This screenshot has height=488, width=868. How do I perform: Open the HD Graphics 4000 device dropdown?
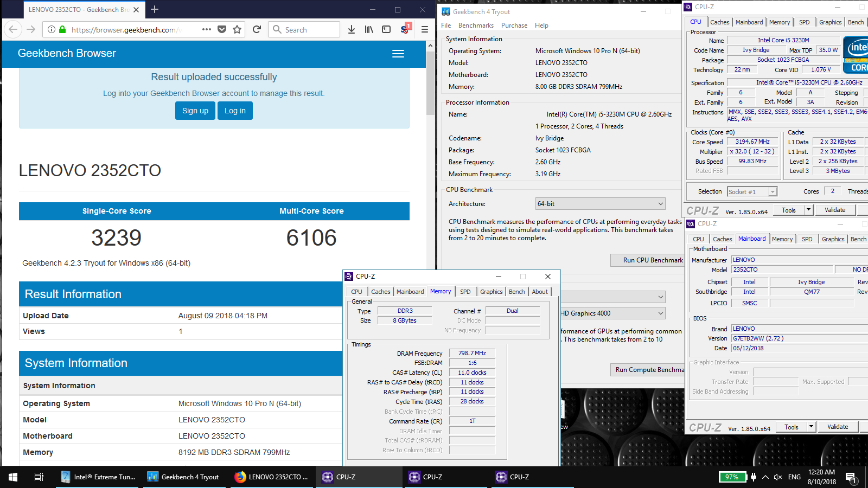click(x=612, y=313)
